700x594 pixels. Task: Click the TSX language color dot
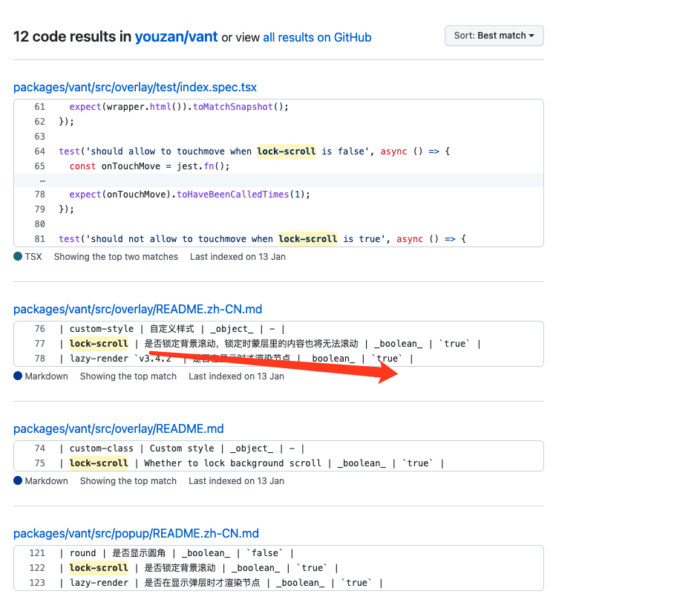18,257
